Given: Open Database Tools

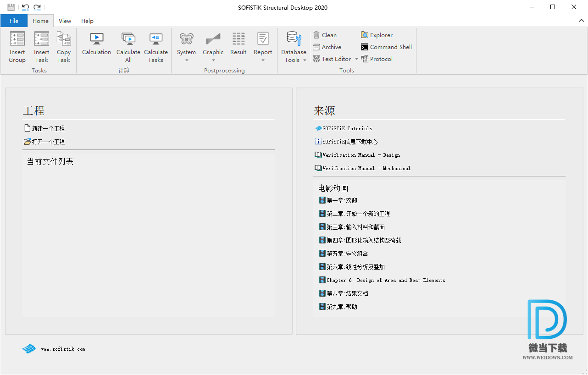Looking at the screenshot, I should pos(294,47).
